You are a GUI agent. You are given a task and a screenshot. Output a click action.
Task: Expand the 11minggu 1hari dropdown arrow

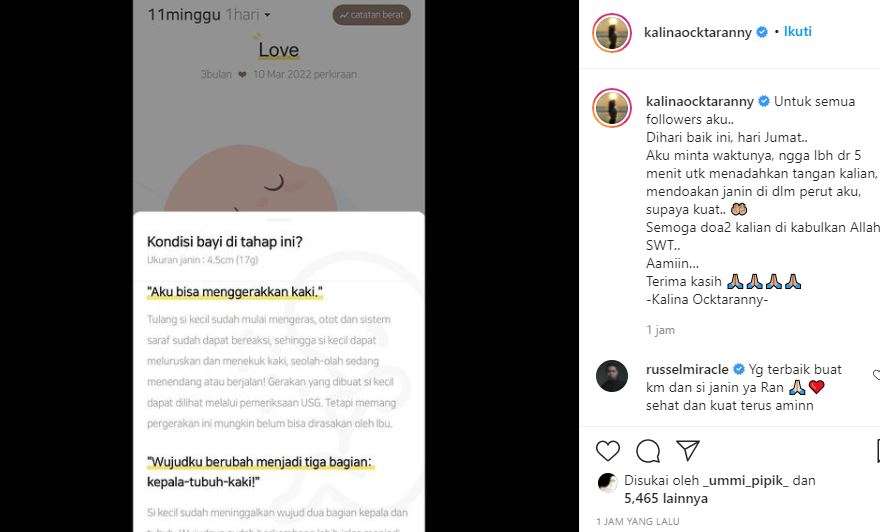coord(267,15)
